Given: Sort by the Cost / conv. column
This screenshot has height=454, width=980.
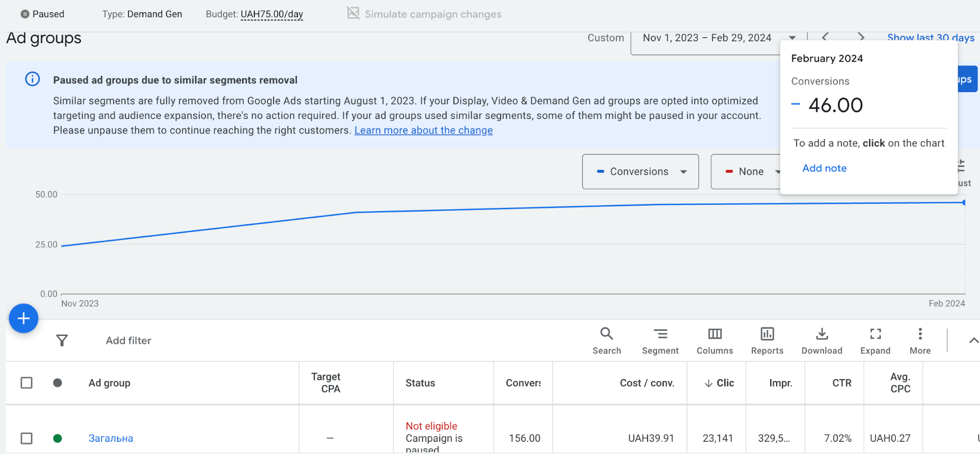Looking at the screenshot, I should (647, 383).
